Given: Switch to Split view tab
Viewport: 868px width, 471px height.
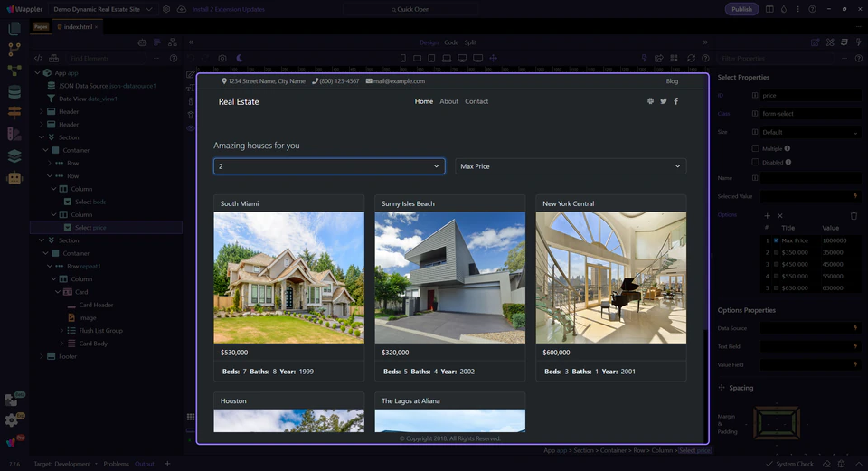Looking at the screenshot, I should click(x=471, y=42).
